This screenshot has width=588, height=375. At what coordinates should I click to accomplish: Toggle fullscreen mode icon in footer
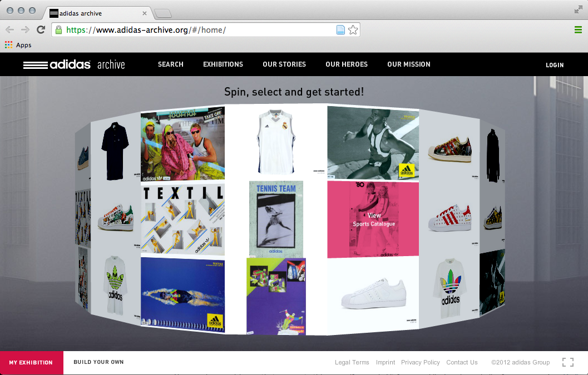tap(567, 362)
